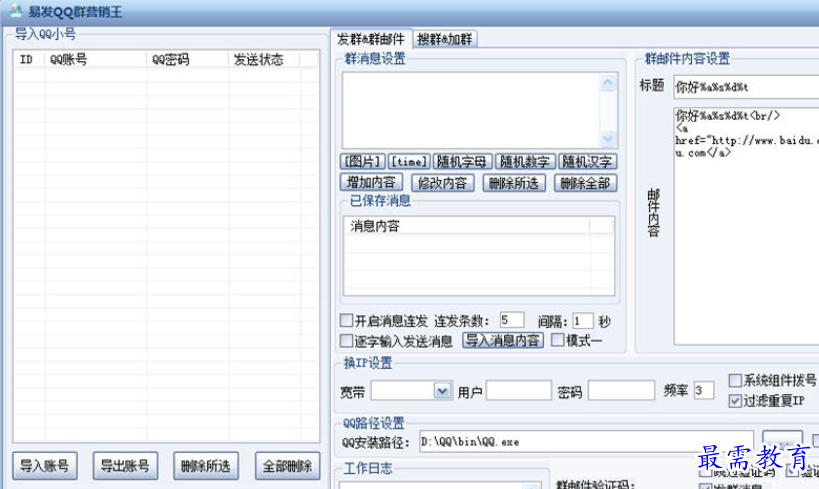
Task: Click the QQ安装路径 input field
Action: (586, 442)
